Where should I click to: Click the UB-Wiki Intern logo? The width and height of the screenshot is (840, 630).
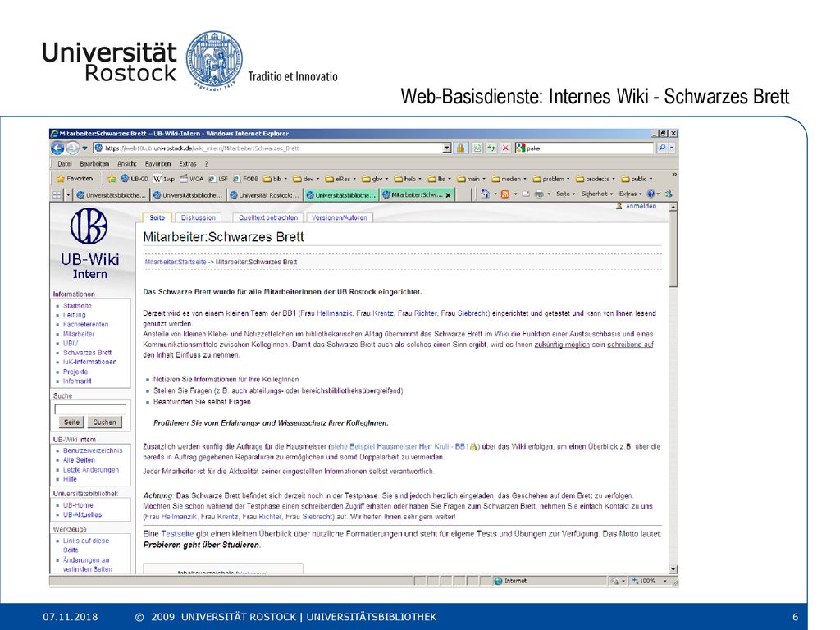pyautogui.click(x=89, y=244)
